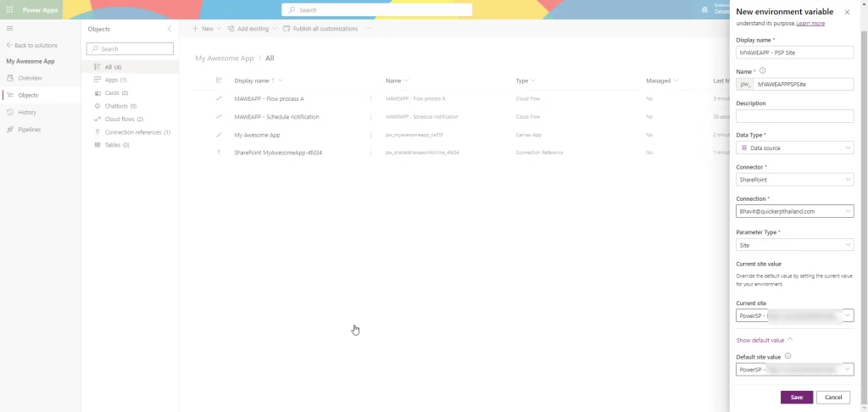Open the Connector dropdown

pos(795,180)
